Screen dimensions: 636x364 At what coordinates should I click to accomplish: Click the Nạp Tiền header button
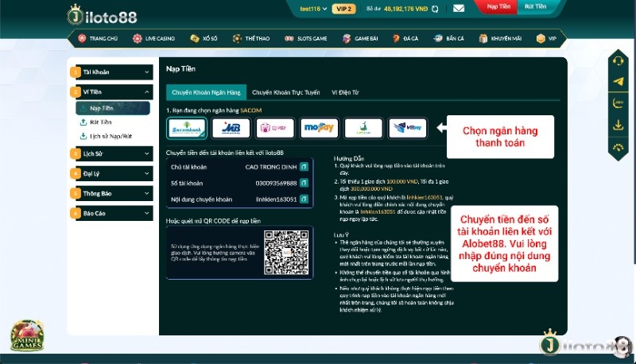point(498,6)
